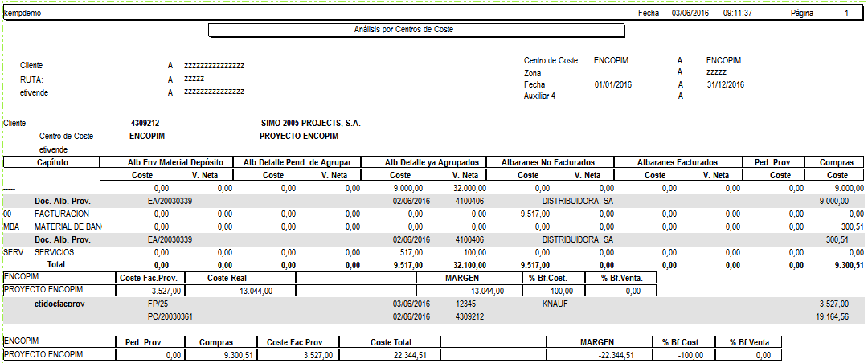This screenshot has height=363, width=868.
Task: Click the 'Auxiliar 4' filter label
Action: (540, 96)
